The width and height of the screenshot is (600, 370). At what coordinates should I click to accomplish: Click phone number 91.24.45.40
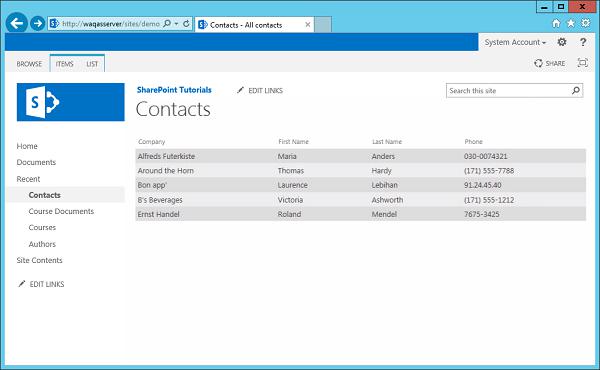(x=483, y=185)
